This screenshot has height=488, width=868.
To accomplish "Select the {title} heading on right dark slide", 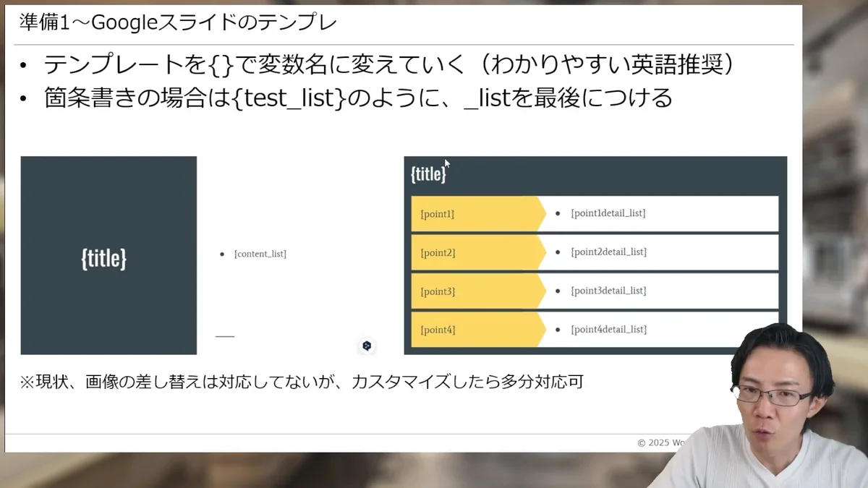I will [428, 174].
